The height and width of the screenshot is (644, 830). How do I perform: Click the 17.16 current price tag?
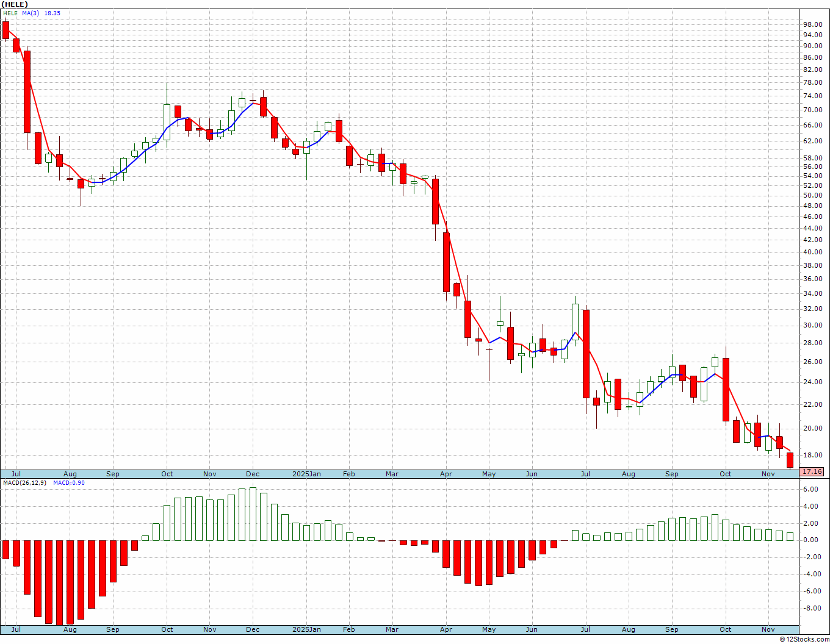(812, 471)
